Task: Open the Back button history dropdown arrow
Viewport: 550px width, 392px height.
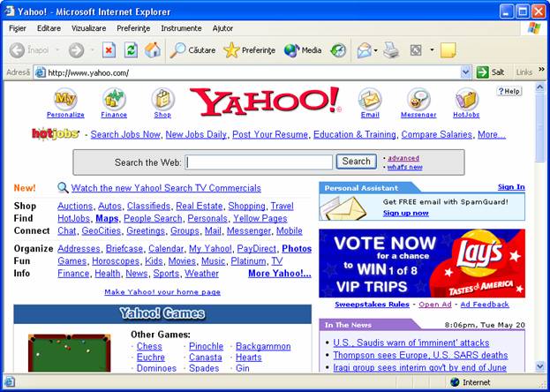Action: point(57,50)
